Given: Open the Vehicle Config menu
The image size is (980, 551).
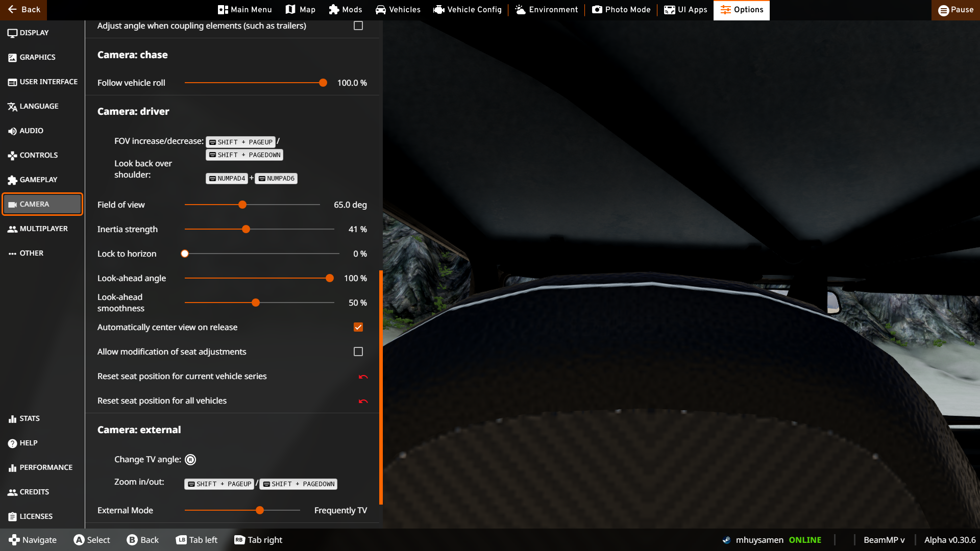Looking at the screenshot, I should (467, 10).
